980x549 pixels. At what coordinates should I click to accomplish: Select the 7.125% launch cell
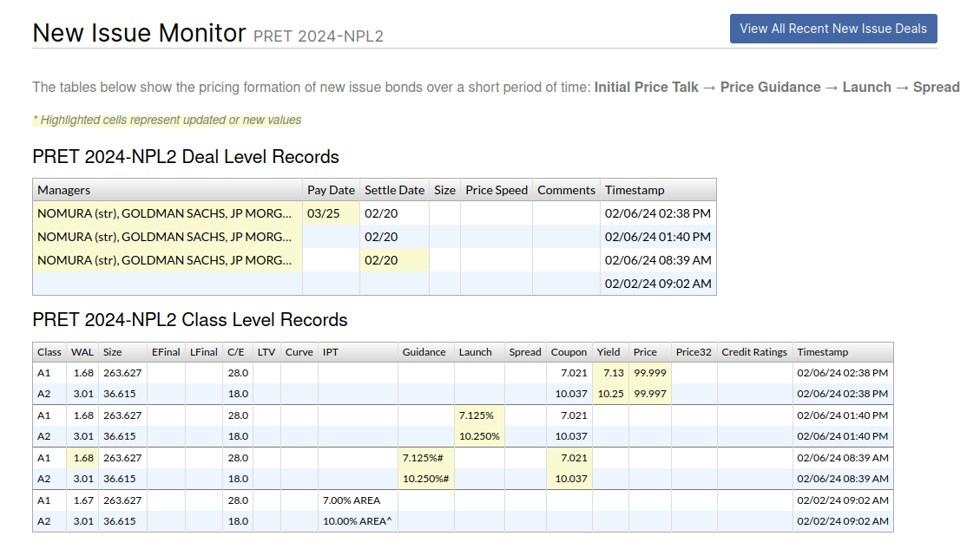point(479,415)
